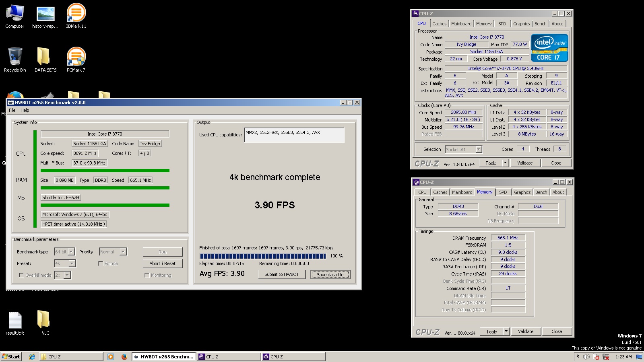Image resolution: width=644 pixels, height=362 pixels.
Task: Switch to CPU tab in lower CPU-Z
Action: [x=423, y=192]
